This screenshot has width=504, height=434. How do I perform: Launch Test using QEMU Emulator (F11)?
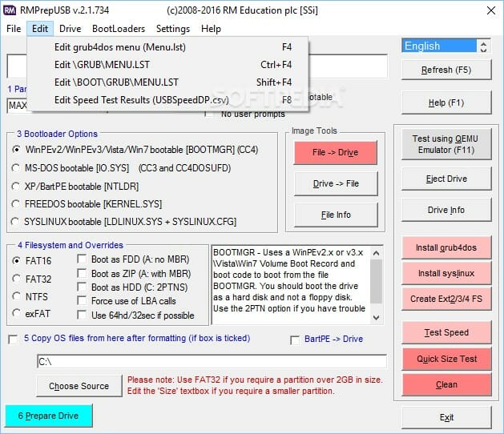click(446, 144)
